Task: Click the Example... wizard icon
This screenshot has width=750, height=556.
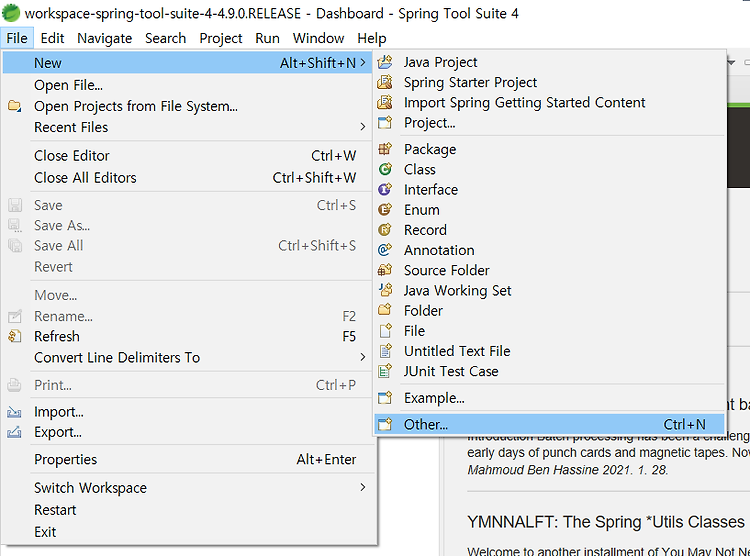Action: tap(385, 398)
